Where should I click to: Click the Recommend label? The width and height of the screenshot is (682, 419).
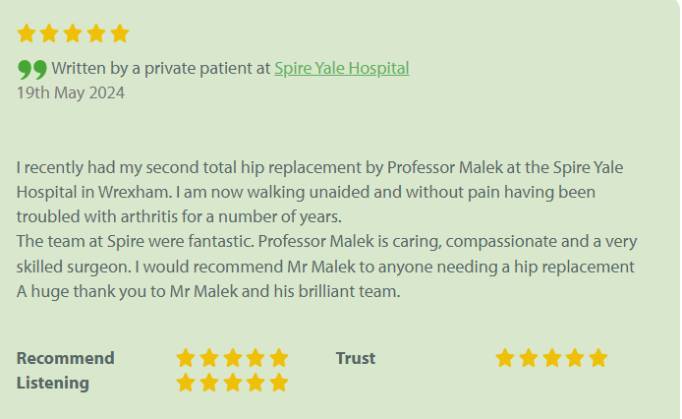point(65,358)
